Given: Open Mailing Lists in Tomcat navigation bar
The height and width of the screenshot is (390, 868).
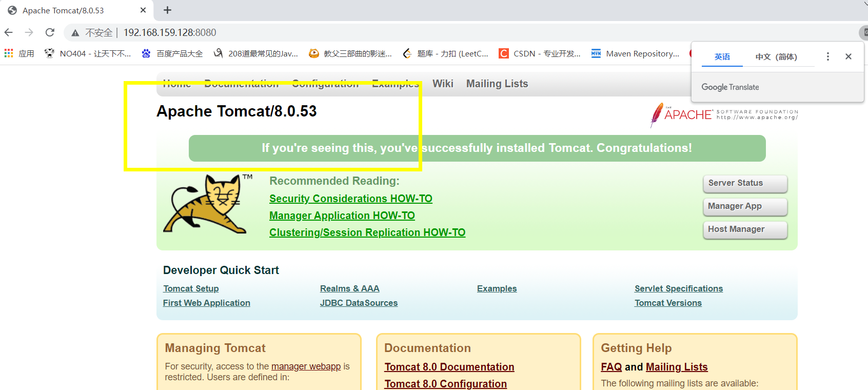Looking at the screenshot, I should coord(497,84).
